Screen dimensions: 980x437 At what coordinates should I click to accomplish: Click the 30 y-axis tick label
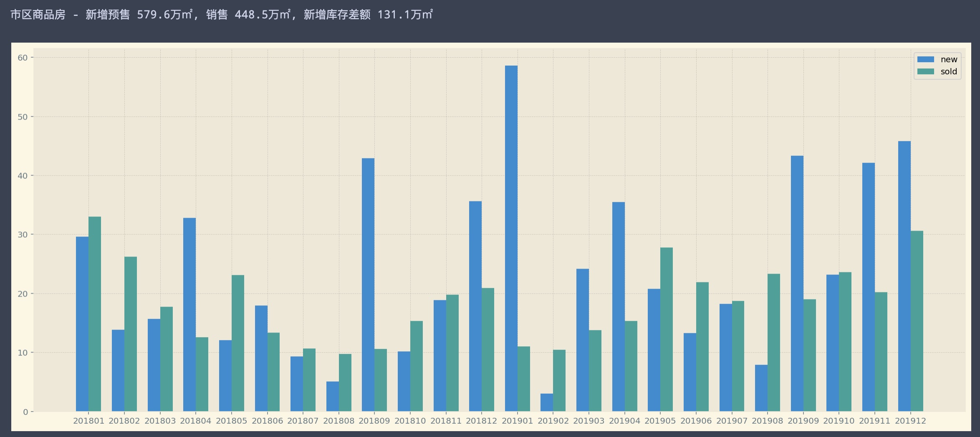23,235
